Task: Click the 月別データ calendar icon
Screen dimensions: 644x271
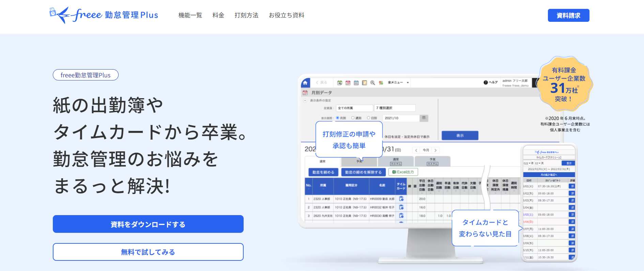Action: pos(305,92)
